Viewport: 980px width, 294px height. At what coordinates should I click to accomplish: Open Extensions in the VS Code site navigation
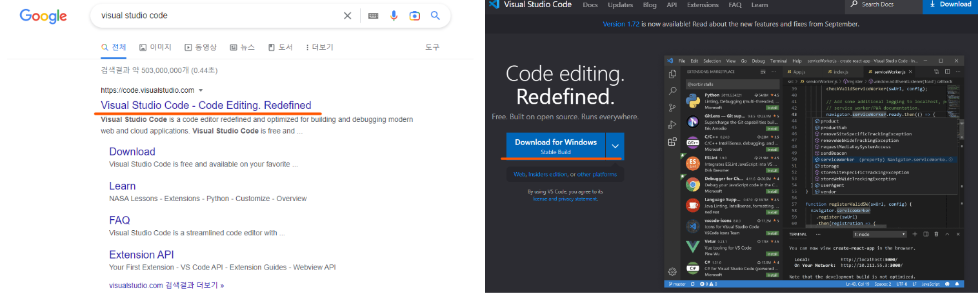pos(703,5)
